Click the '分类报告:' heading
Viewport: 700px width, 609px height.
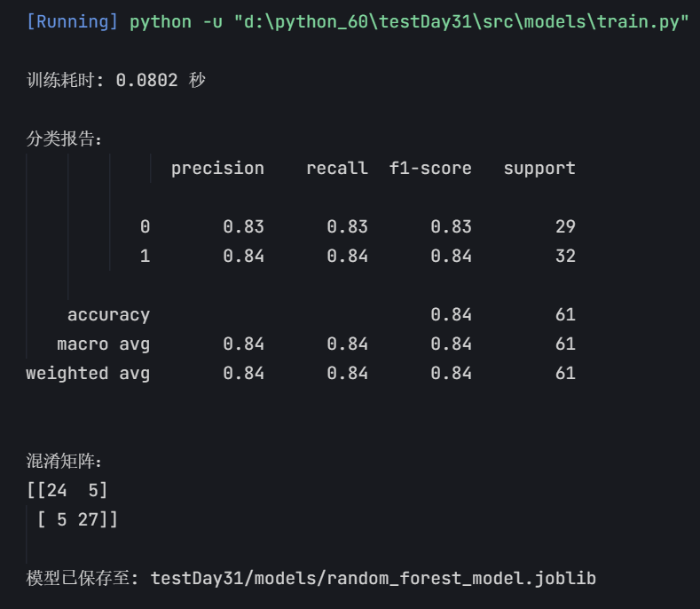[64, 138]
